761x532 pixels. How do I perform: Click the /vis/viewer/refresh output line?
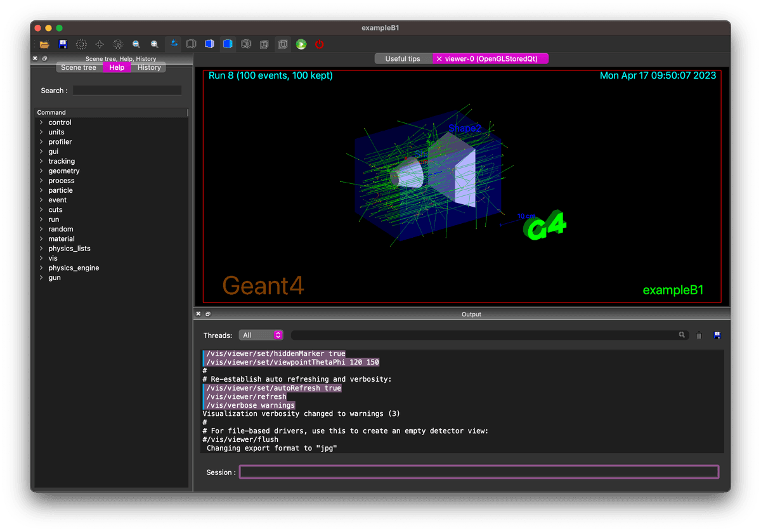pyautogui.click(x=247, y=397)
